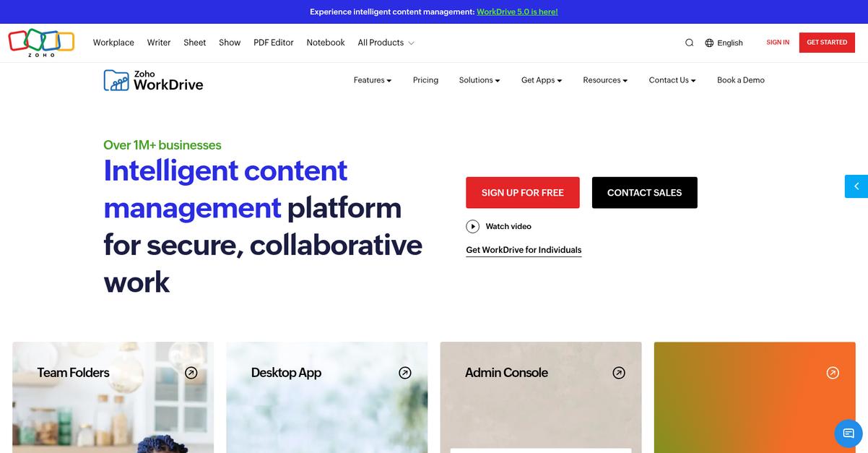
Task: Open the Admin Console arrow icon
Action: (619, 373)
